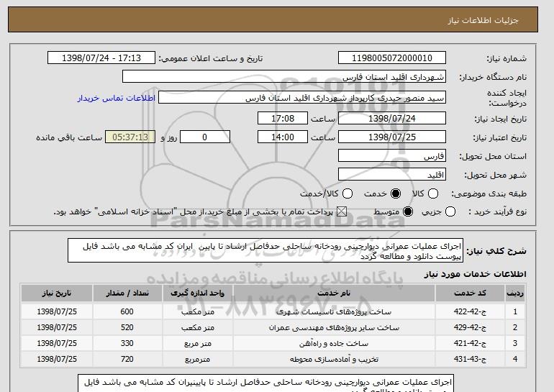The height and width of the screenshot is (392, 554).
Task: Click the کد خدمت column header
Action: 470,293
